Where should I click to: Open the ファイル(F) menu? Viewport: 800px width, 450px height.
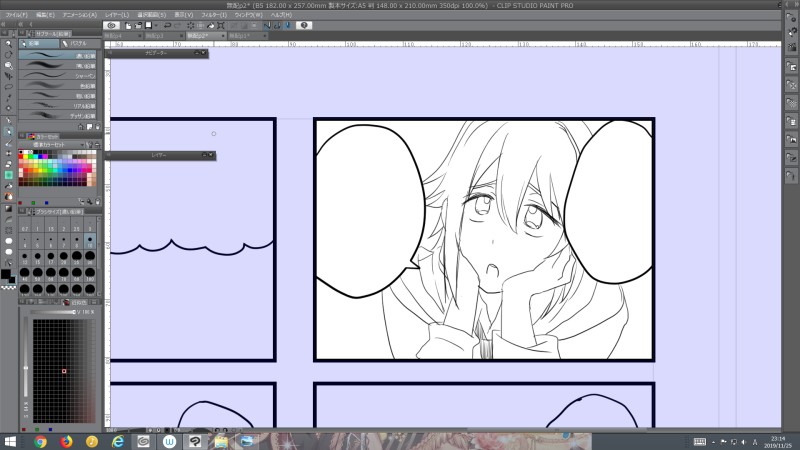[x=17, y=15]
